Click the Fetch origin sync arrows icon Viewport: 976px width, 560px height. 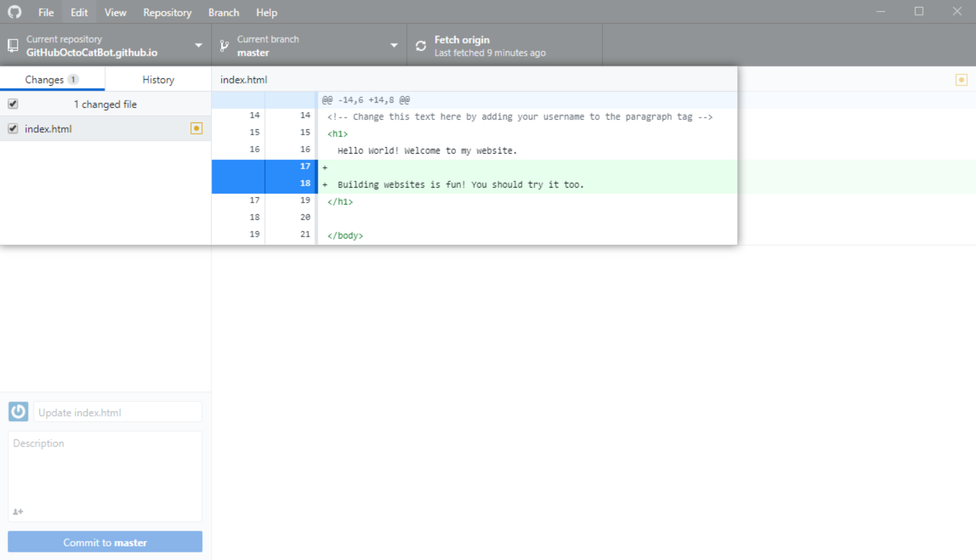(421, 46)
